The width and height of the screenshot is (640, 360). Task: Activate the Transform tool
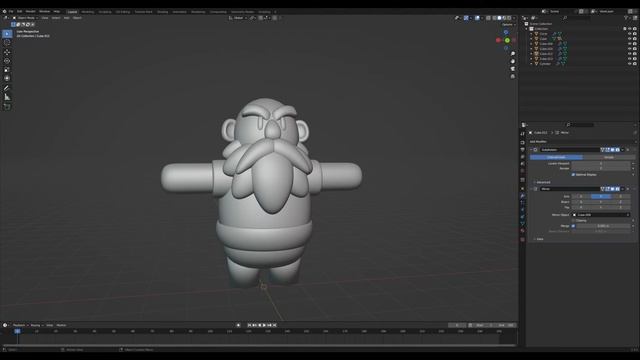7,78
